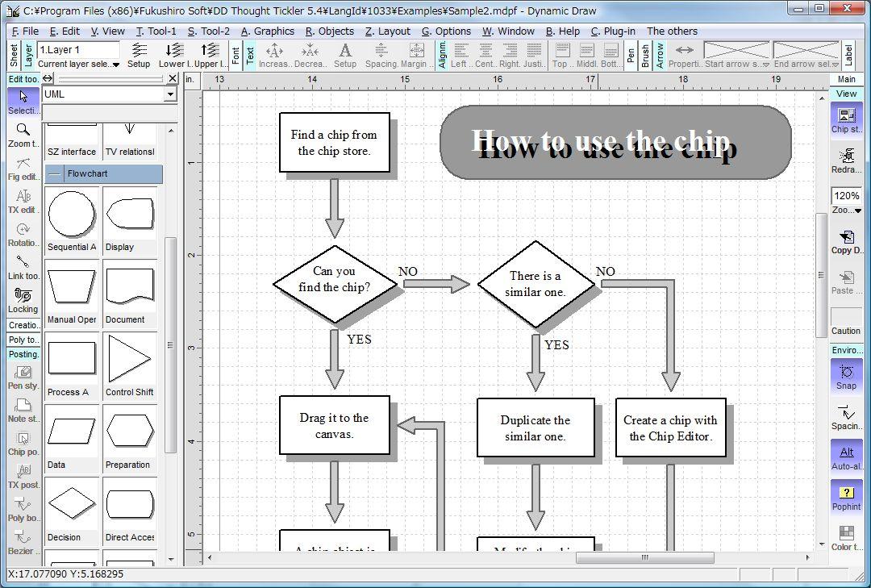
Task: Activate the Zoom tool
Action: click(23, 136)
